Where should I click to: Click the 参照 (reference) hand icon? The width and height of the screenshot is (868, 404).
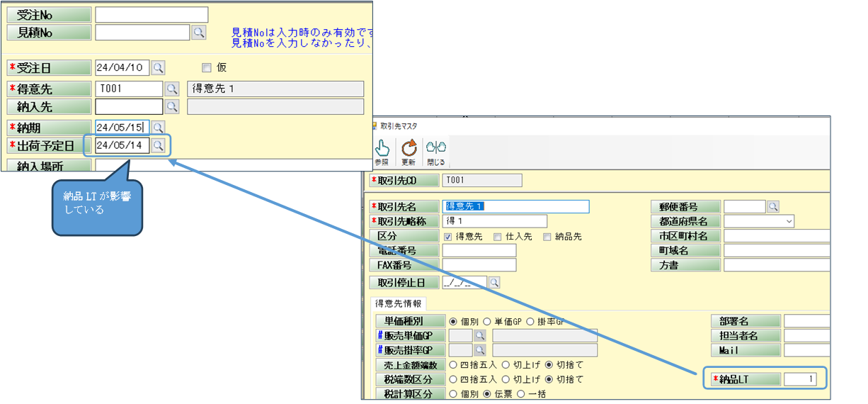point(382,150)
